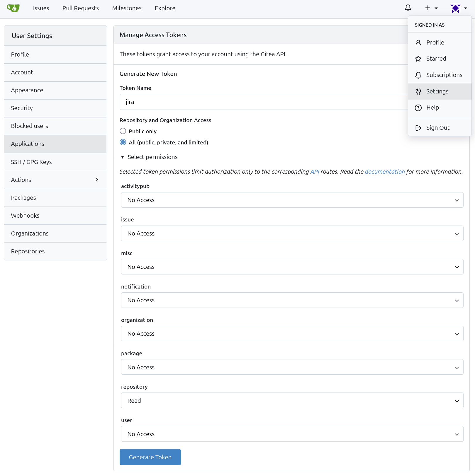Go to Webhooks in sidebar
The height and width of the screenshot is (476, 475).
click(55, 216)
